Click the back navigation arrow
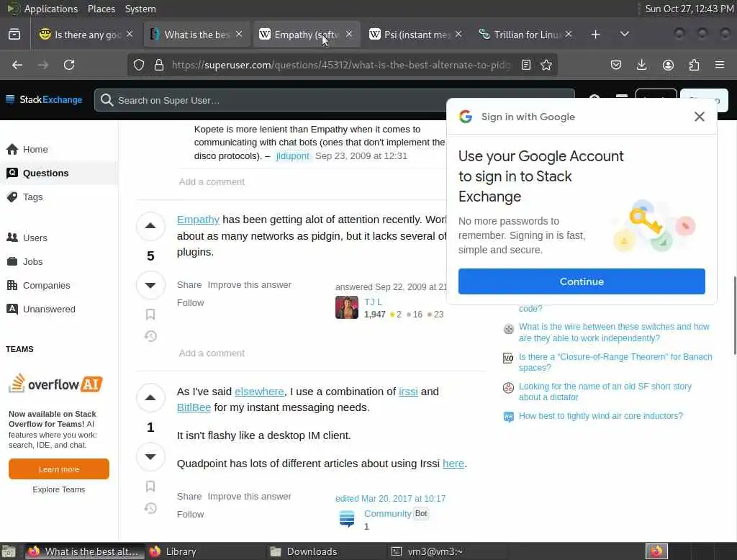This screenshot has height=560, width=737. click(x=17, y=65)
